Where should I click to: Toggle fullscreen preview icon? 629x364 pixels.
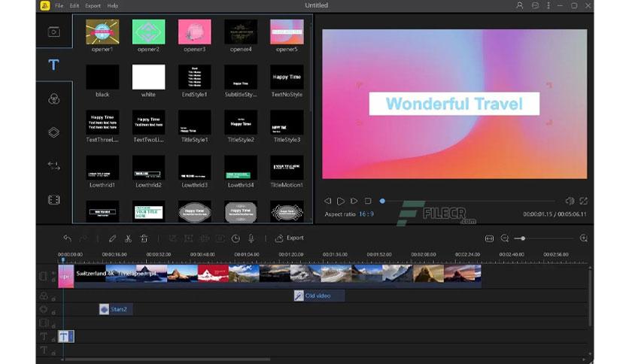pos(583,201)
